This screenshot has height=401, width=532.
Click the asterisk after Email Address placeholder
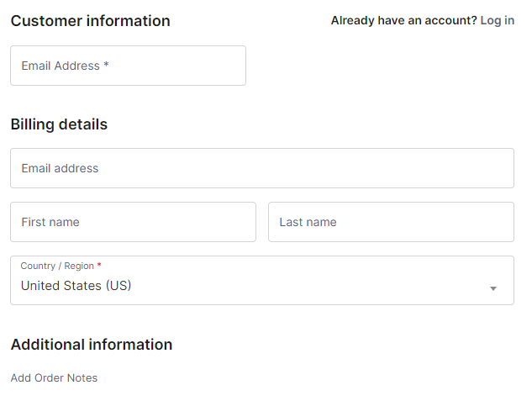point(106,66)
